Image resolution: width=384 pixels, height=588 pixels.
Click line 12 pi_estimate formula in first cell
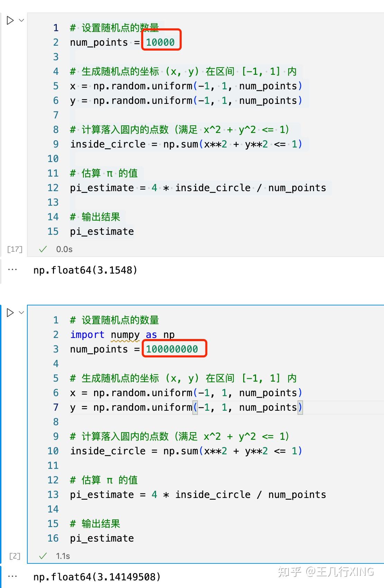(198, 188)
